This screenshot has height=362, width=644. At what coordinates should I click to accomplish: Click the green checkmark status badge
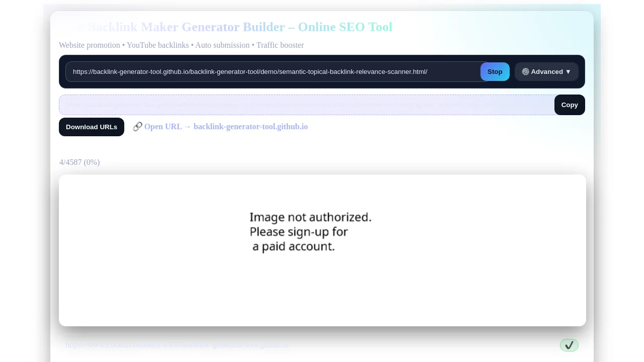click(x=569, y=345)
